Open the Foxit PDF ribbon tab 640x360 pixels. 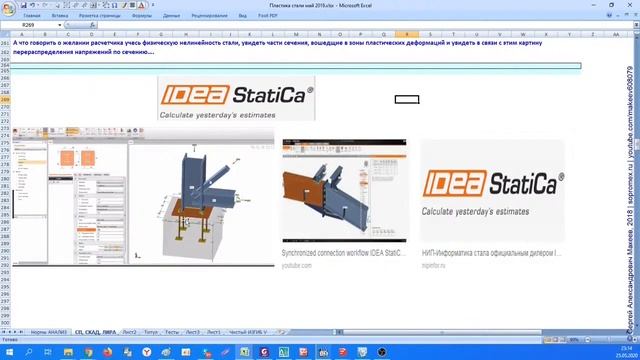pyautogui.click(x=268, y=16)
